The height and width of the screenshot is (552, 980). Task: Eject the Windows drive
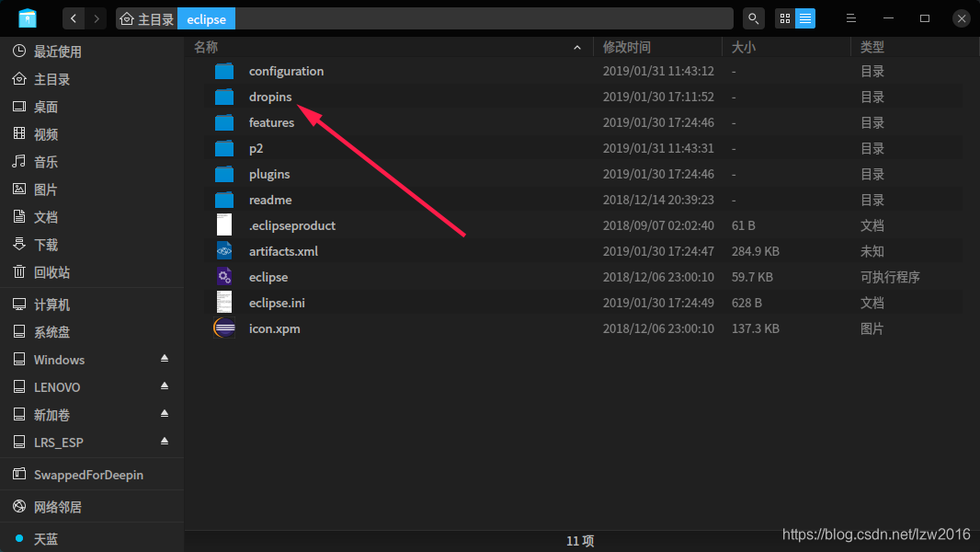tap(165, 359)
